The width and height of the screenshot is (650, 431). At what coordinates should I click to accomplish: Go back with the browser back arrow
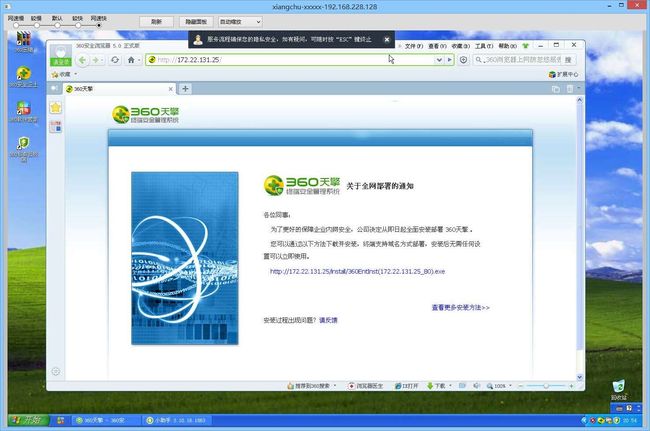click(82, 60)
